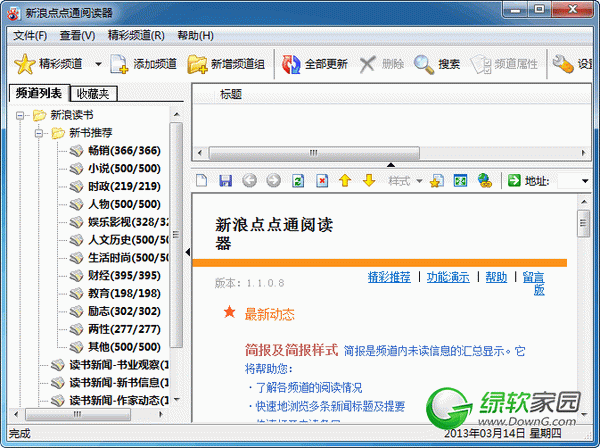Click the 删除 toolbar button
600x448 pixels.
pyautogui.click(x=382, y=64)
